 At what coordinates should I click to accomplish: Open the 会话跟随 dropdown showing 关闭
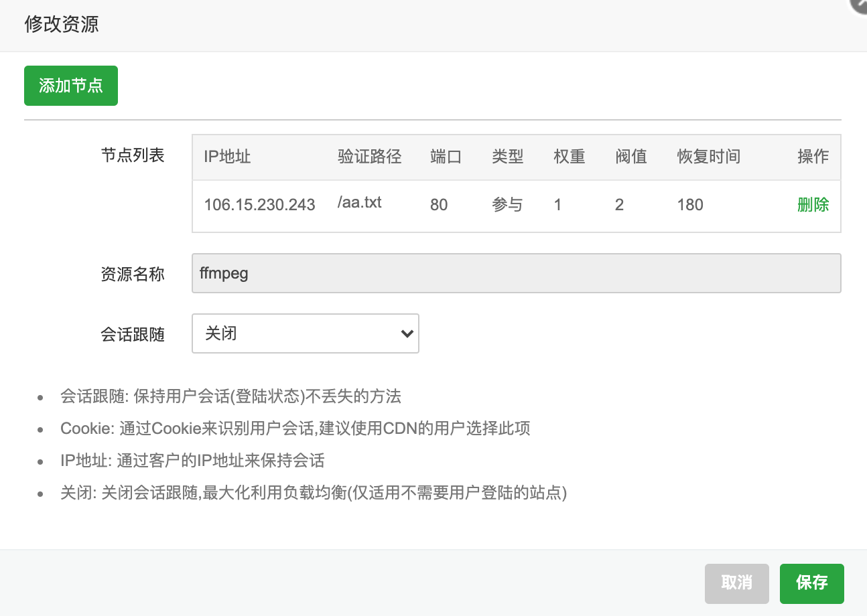[306, 333]
